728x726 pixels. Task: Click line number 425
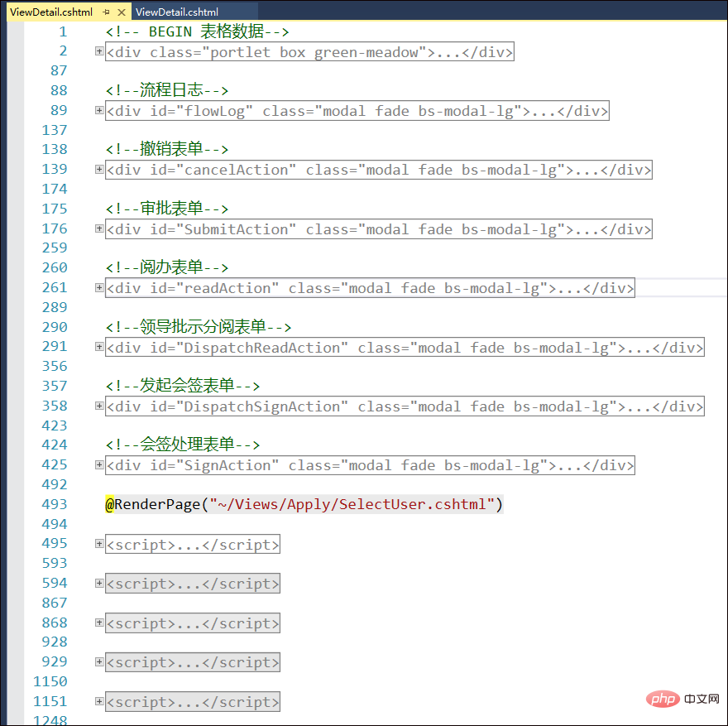coord(55,464)
